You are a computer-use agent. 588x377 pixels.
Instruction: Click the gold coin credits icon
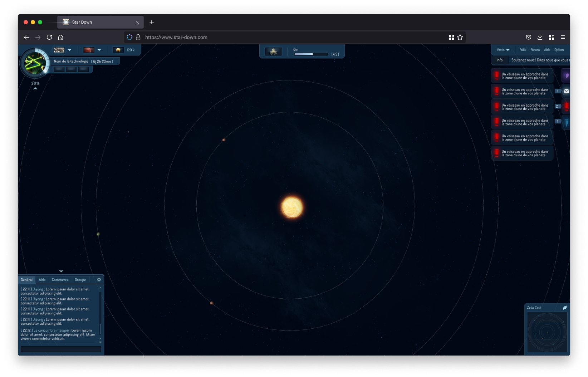118,50
